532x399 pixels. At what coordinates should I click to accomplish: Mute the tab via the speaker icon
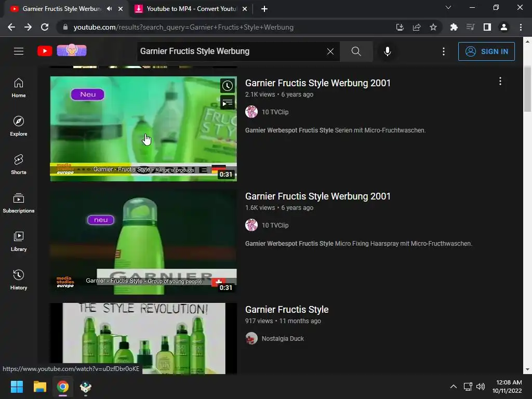[109, 9]
